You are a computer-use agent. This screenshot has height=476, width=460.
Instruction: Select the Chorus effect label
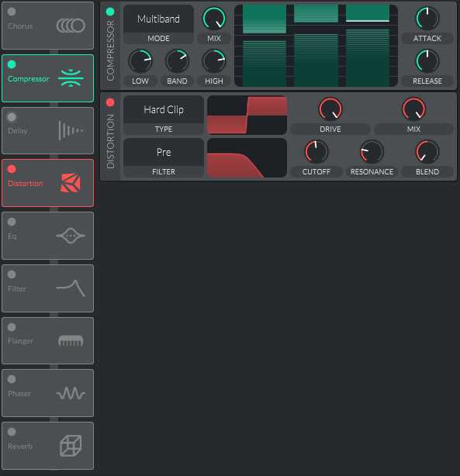(20, 26)
